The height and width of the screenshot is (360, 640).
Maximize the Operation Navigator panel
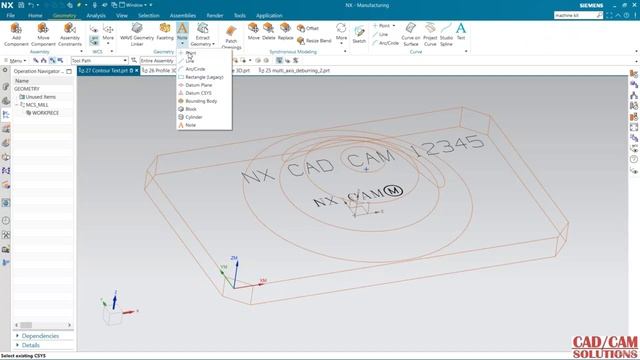[69, 71]
